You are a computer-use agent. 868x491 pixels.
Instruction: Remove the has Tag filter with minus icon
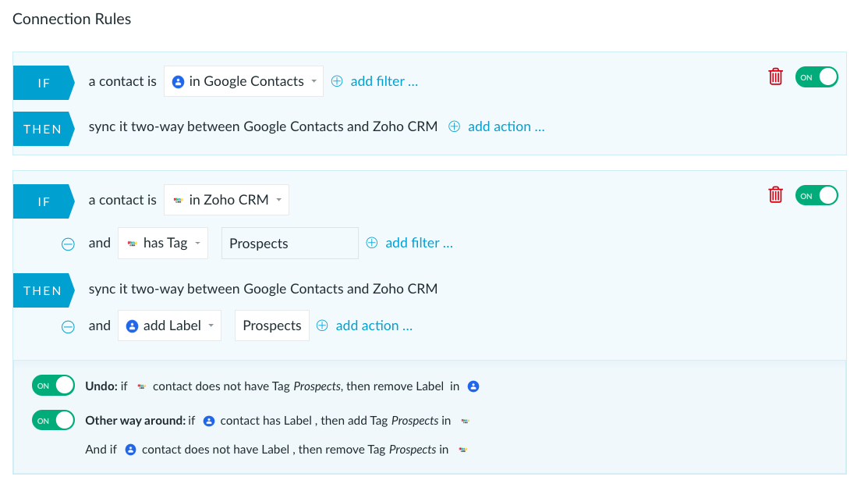click(x=68, y=244)
